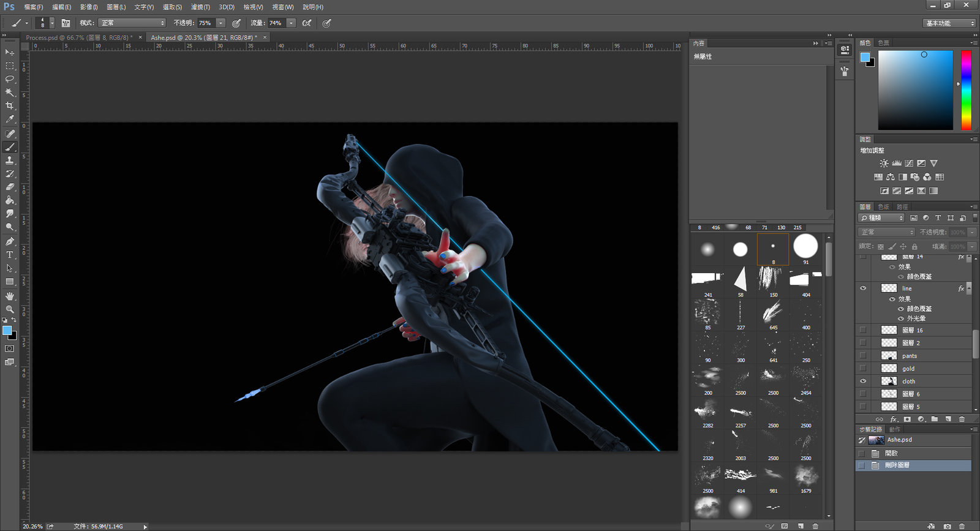Image resolution: width=980 pixels, height=531 pixels.
Task: Open the opacity 75% slider dropdown
Action: (x=221, y=23)
